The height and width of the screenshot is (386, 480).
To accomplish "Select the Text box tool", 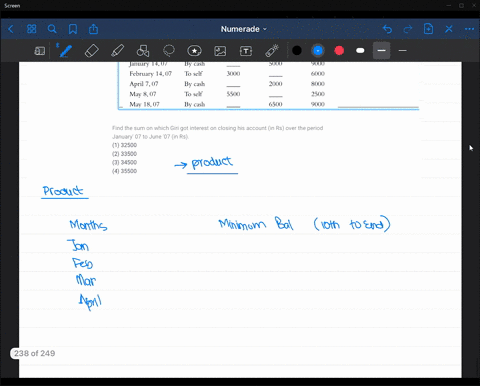I will 246,51.
